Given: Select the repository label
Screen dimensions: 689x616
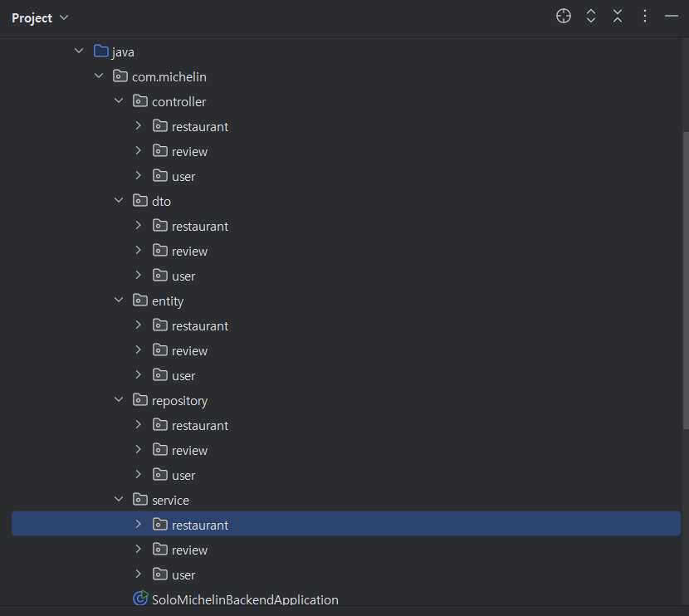Looking at the screenshot, I should (179, 401).
